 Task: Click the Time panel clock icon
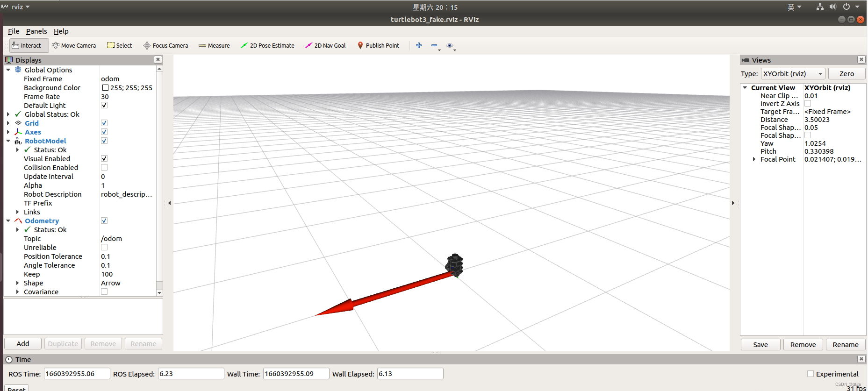9,359
